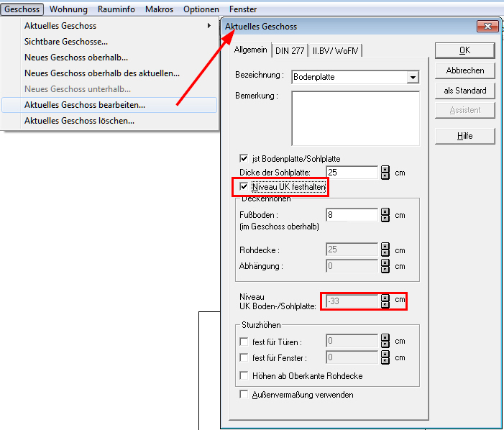Switch to the DIN 277 tab

[x=290, y=51]
